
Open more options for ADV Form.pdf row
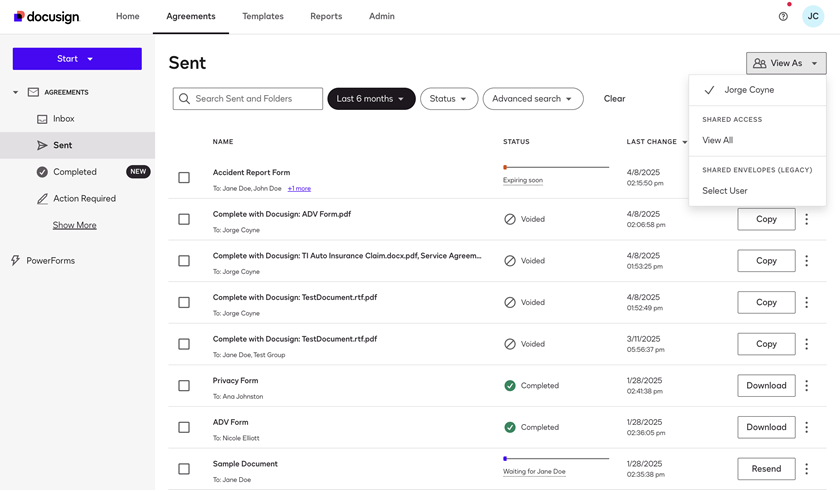(806, 219)
